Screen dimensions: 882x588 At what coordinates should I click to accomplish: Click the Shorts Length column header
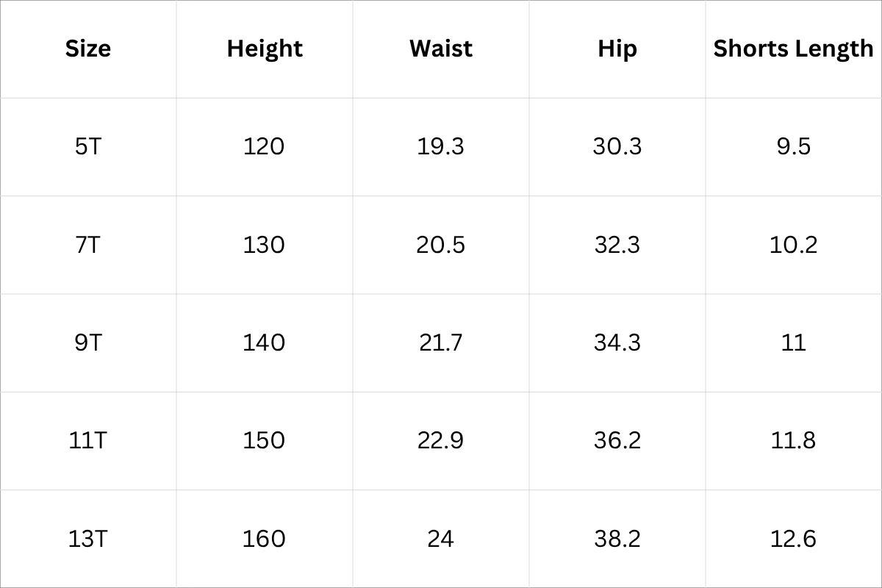794,49
